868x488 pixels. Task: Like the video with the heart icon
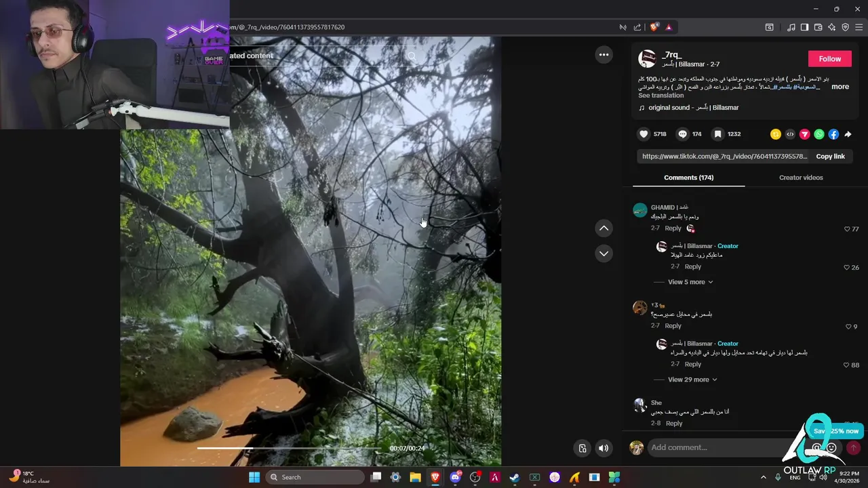(x=644, y=134)
